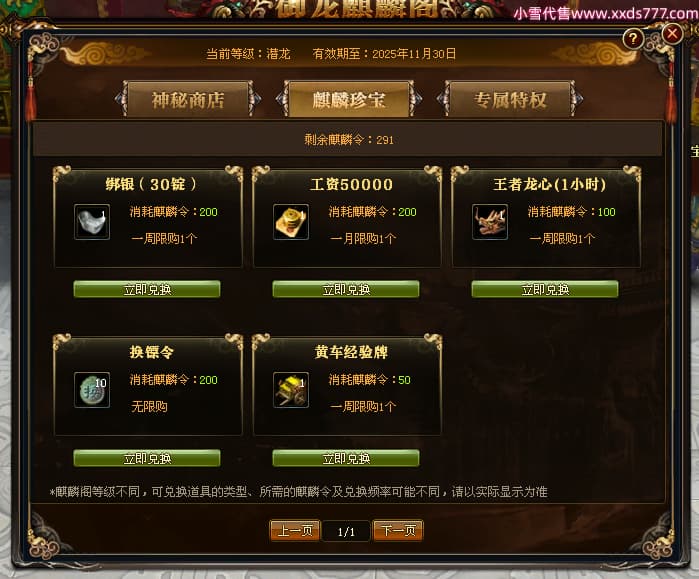Open help with the question mark icon
Image resolution: width=699 pixels, height=579 pixels.
pyautogui.click(x=633, y=39)
